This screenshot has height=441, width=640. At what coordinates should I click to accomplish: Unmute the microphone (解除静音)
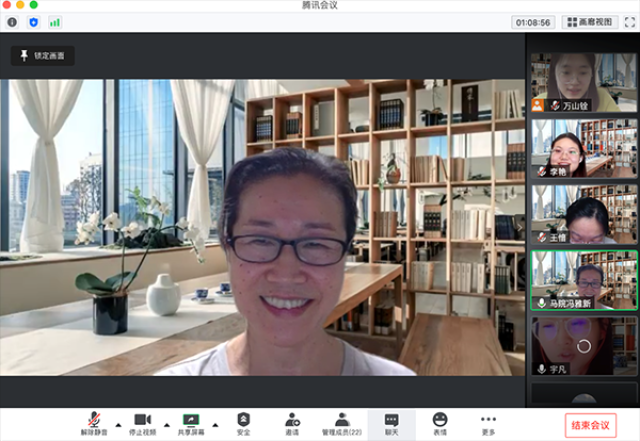(x=94, y=424)
